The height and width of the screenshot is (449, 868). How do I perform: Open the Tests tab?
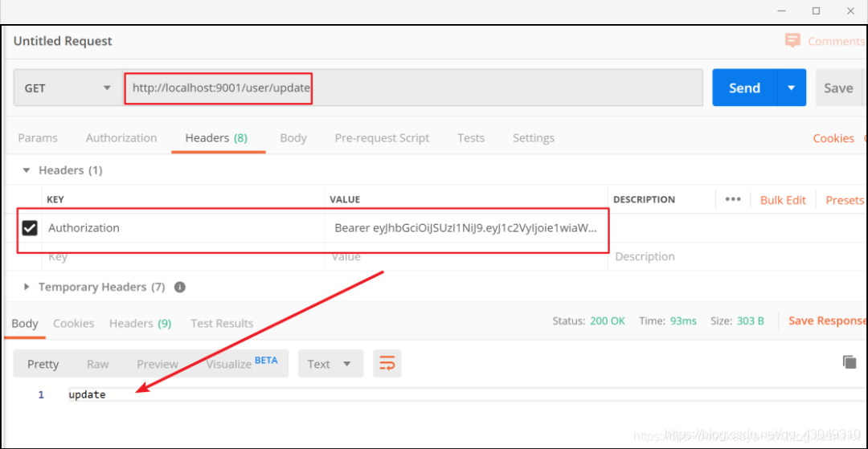(x=471, y=138)
